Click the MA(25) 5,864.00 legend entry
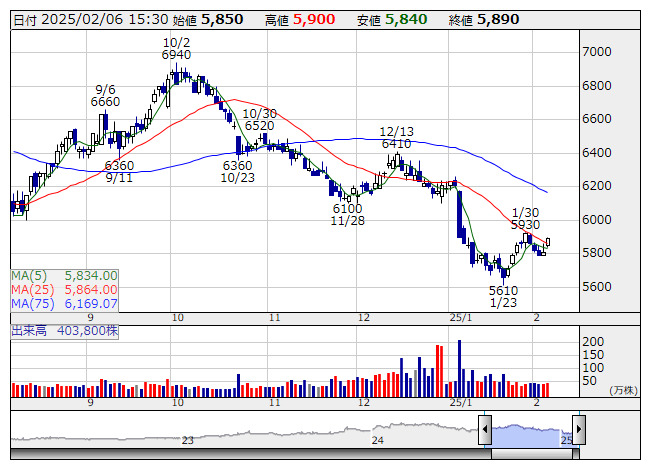 click(x=65, y=290)
